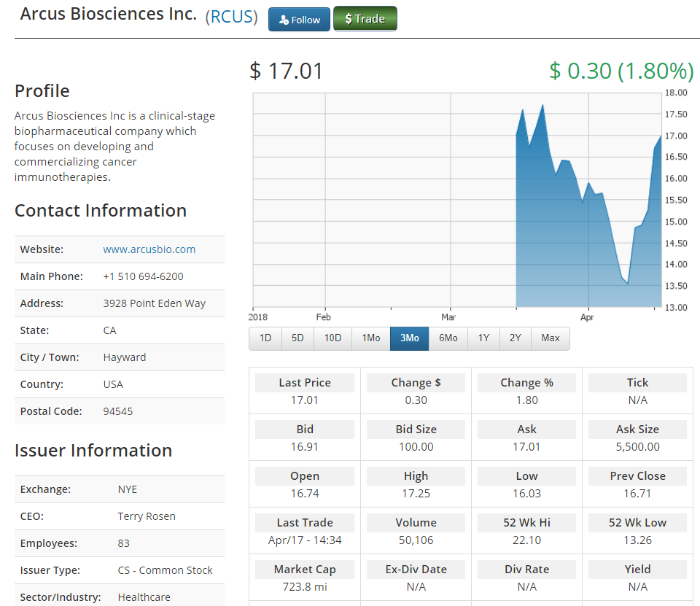Click the Ask Size value 5,500.00
Screen dimensions: 700x606
[637, 446]
